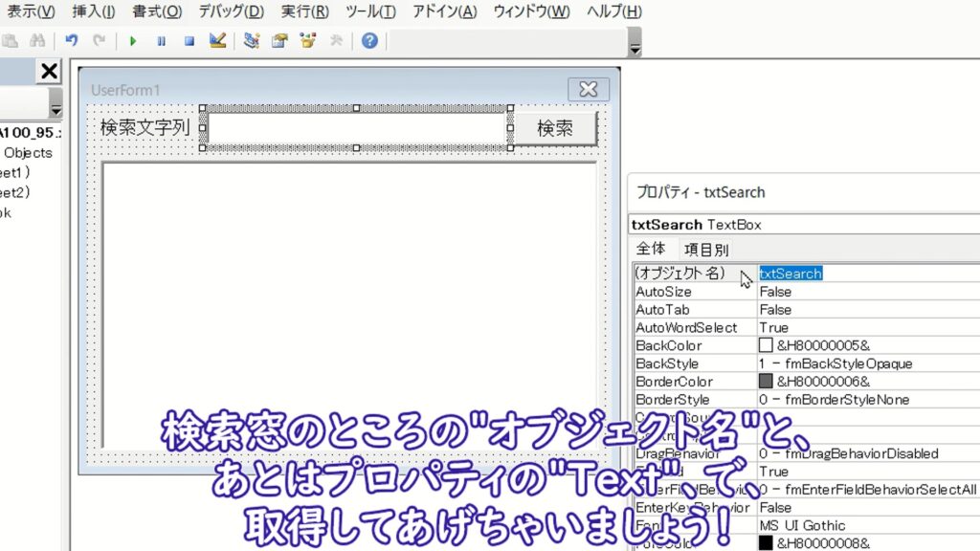Pause execution with the Break icon

click(161, 41)
